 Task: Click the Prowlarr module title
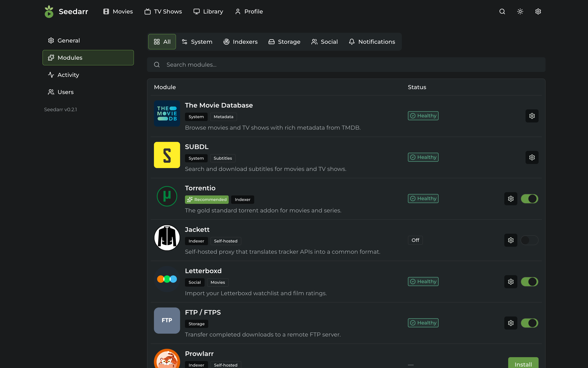pos(199,354)
